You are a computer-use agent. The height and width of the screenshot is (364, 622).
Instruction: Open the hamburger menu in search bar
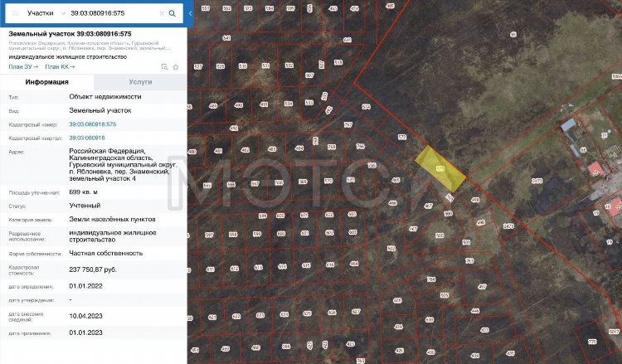[x=15, y=13]
